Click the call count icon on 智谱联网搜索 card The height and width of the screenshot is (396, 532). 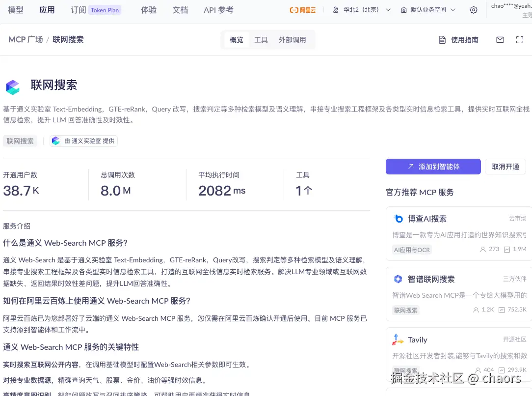[x=502, y=310]
